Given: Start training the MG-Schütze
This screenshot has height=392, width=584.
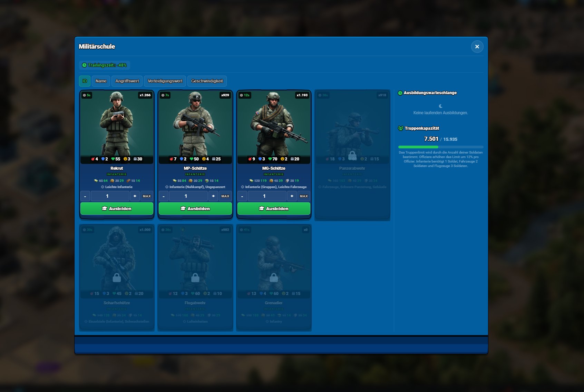Looking at the screenshot, I should (x=274, y=208).
